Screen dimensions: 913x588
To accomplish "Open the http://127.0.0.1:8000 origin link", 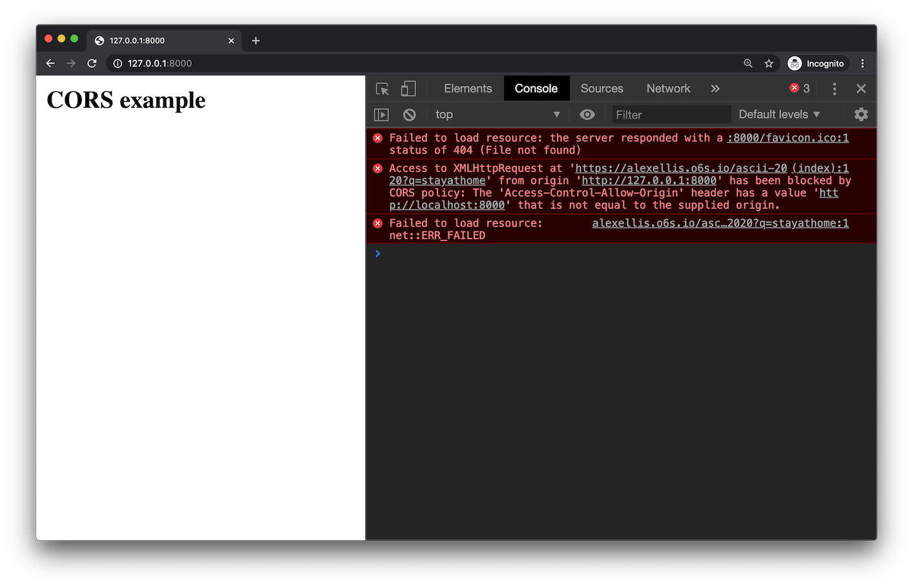I will point(649,180).
